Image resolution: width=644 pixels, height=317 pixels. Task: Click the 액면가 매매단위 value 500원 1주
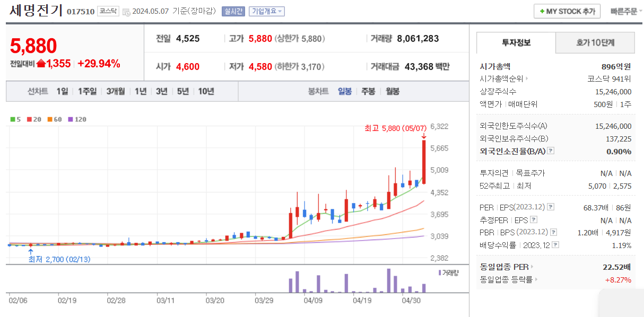(x=613, y=104)
